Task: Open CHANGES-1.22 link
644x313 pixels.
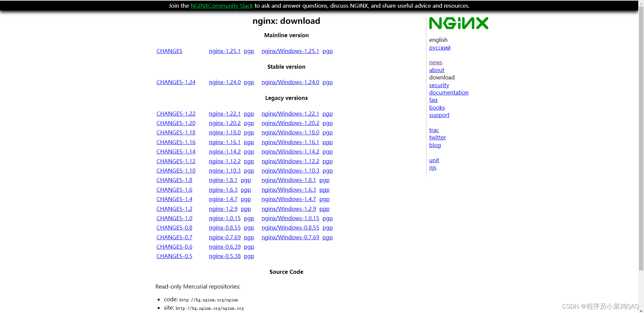Action: pos(176,114)
